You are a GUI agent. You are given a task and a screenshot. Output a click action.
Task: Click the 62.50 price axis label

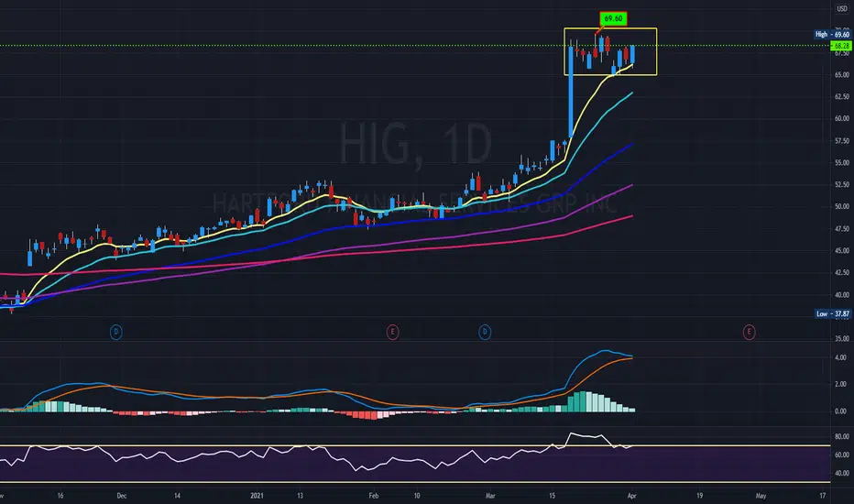[x=841, y=96]
